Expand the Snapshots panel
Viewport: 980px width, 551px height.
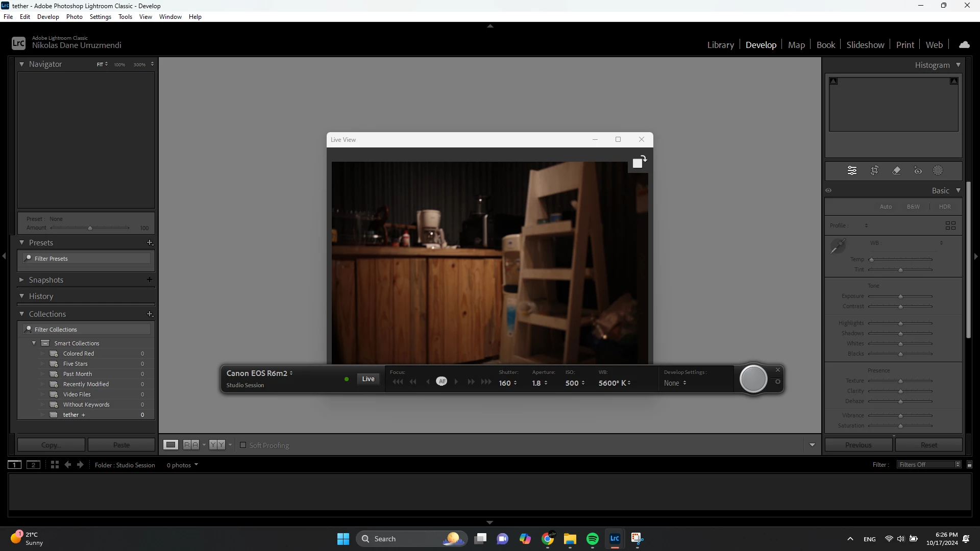21,280
